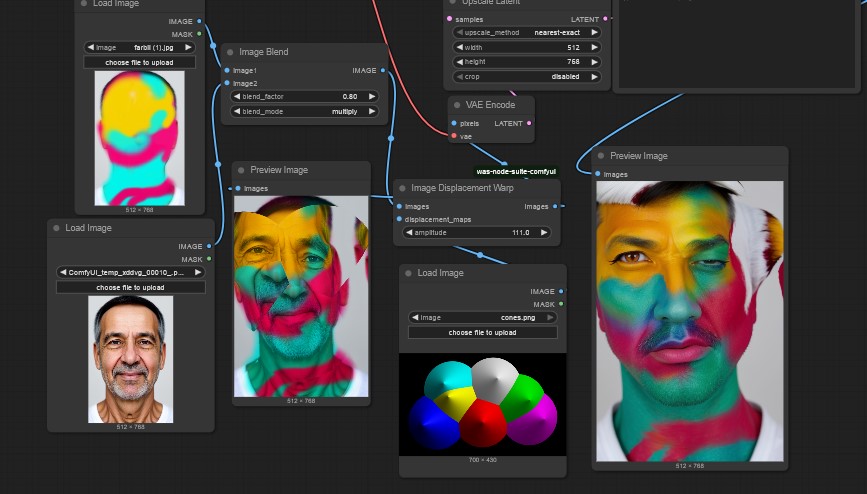
Task: Click the amplitude 111.0 value field
Action: pyautogui.click(x=477, y=233)
